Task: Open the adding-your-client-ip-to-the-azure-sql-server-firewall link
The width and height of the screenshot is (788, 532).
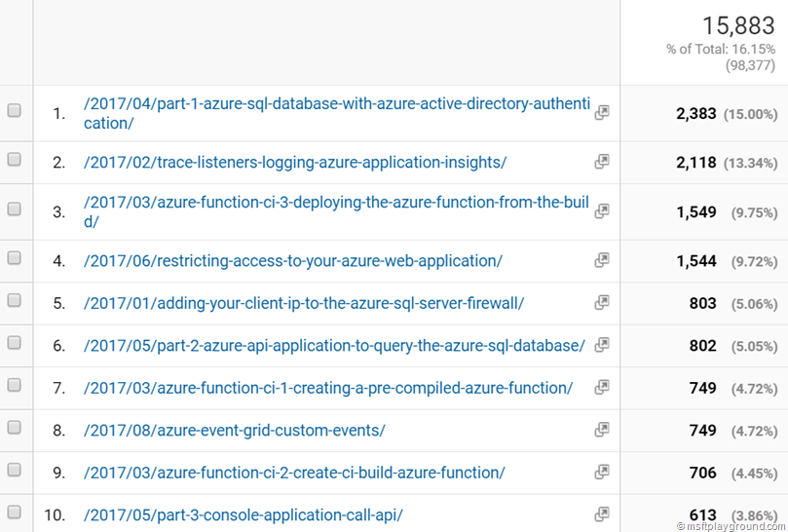Action: 304,303
